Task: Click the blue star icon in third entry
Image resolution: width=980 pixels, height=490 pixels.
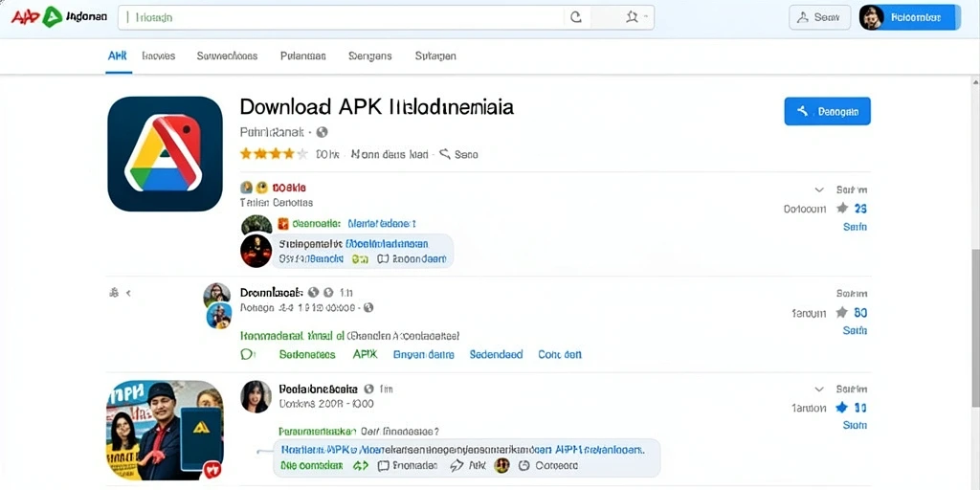Action: pos(842,408)
